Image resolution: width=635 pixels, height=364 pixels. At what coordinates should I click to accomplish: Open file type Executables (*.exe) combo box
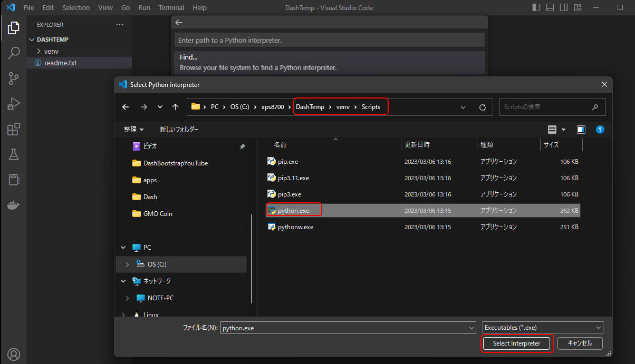click(543, 328)
